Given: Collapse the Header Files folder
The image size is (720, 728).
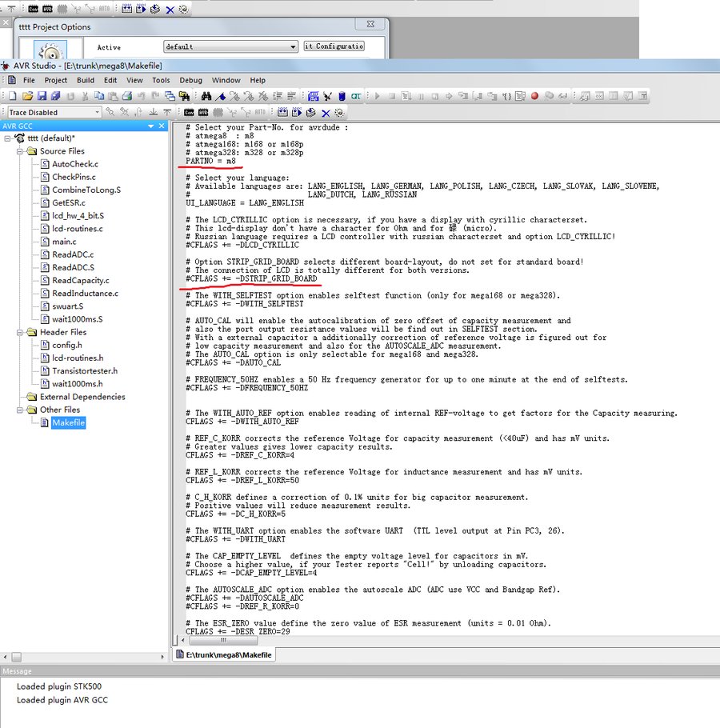Looking at the screenshot, I should click(21, 332).
